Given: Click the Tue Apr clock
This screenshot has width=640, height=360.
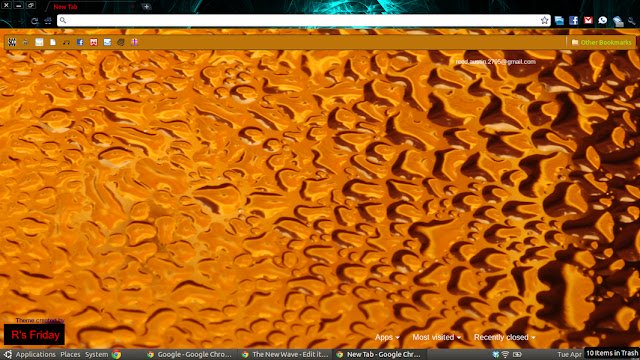Looking at the screenshot, I should click(569, 355).
